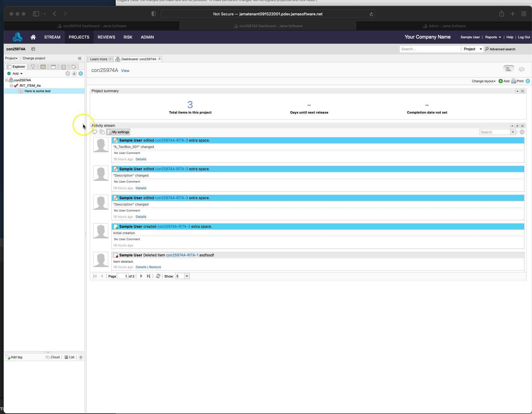Collapse the left project sidebar with double chevron
The height and width of the screenshot is (414, 532).
pos(80,58)
